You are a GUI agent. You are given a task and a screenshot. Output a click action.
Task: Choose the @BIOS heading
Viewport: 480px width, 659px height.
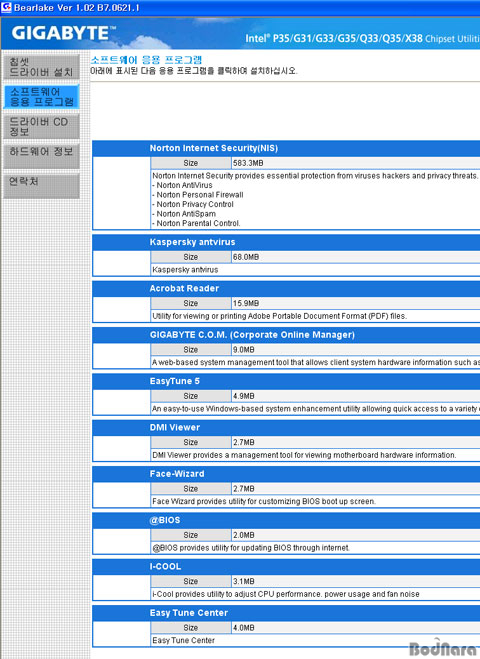coord(165,520)
